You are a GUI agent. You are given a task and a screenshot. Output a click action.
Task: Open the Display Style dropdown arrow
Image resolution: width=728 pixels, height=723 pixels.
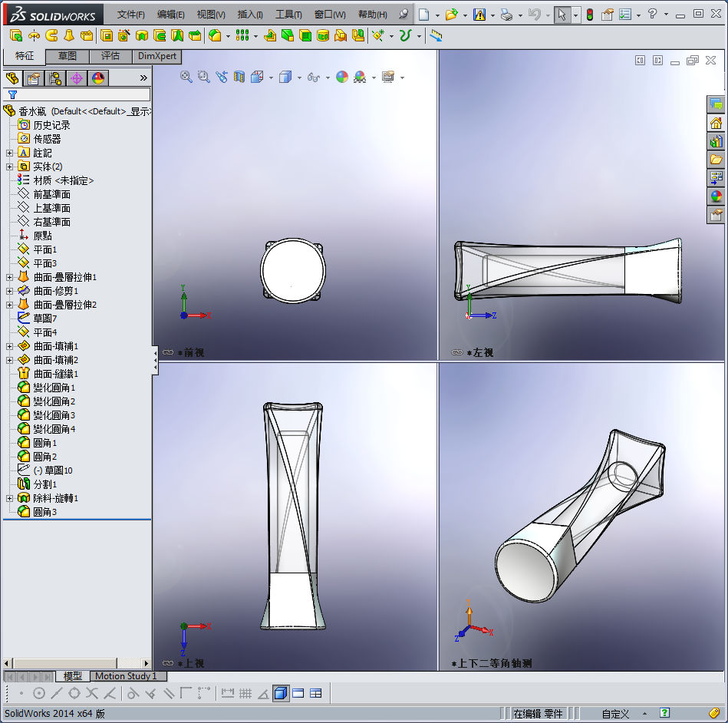click(299, 78)
